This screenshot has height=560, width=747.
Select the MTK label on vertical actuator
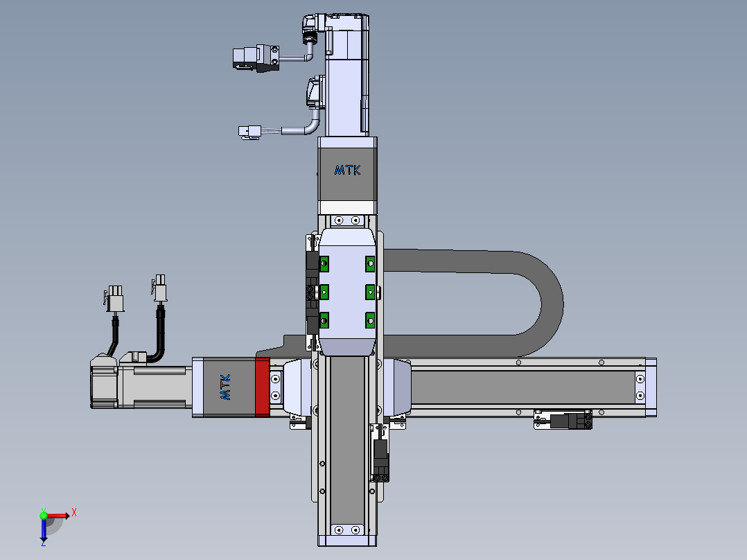coord(347,170)
